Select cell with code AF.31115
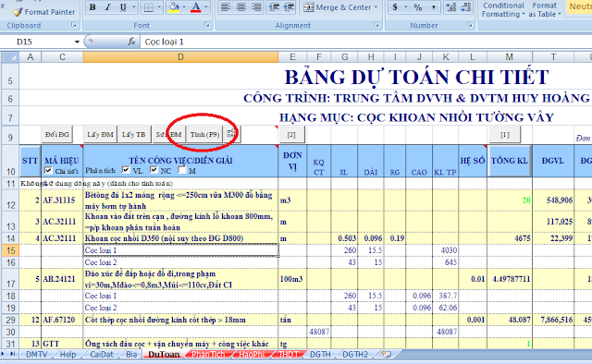Viewport: 592px width, 364px height. pos(62,200)
